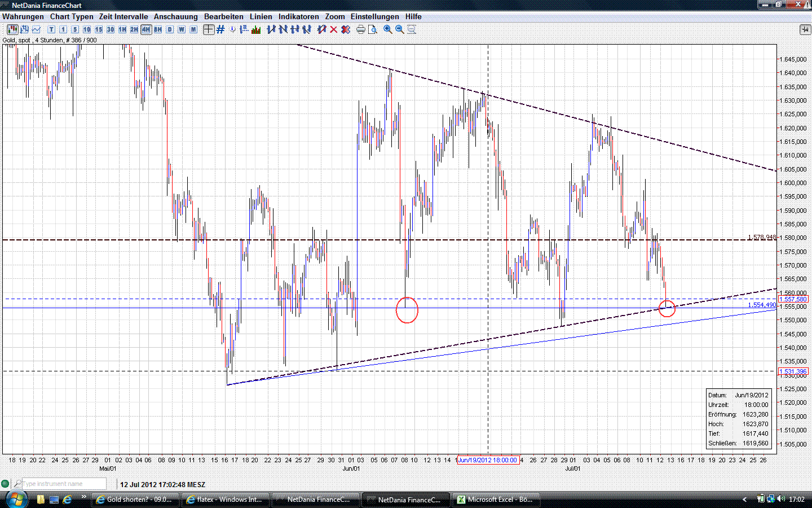
Task: Delete all drawn lines with double-X icon
Action: pyautogui.click(x=345, y=29)
